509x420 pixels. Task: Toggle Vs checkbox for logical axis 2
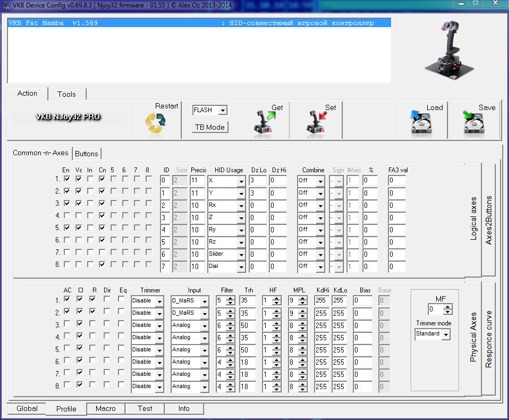(x=79, y=191)
